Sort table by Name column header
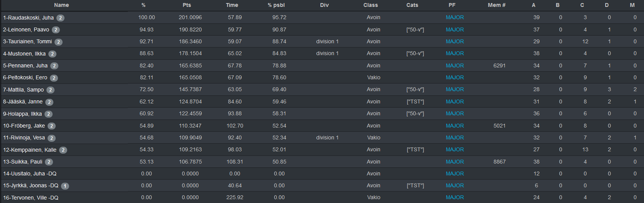Image resolution: width=644 pixels, height=203 pixels. (61, 5)
